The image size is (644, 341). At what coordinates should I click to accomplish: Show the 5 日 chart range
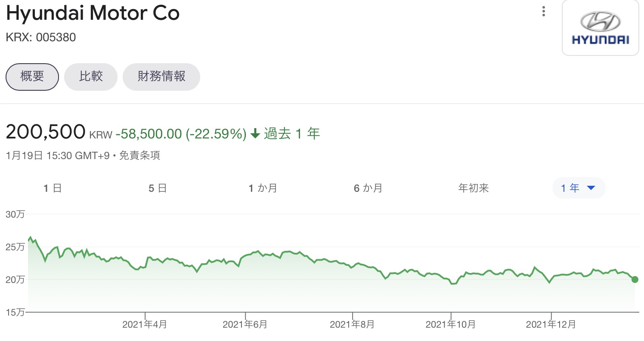tap(158, 188)
